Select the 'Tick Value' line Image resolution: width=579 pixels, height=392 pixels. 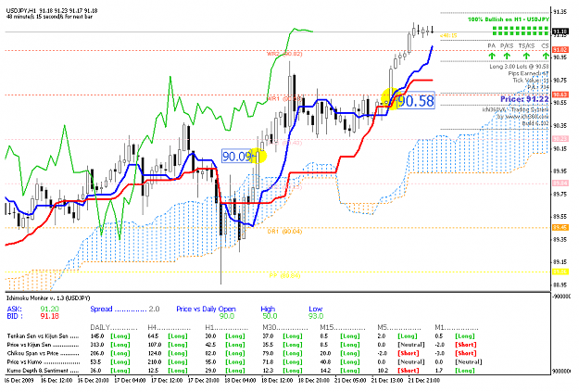tap(531, 81)
